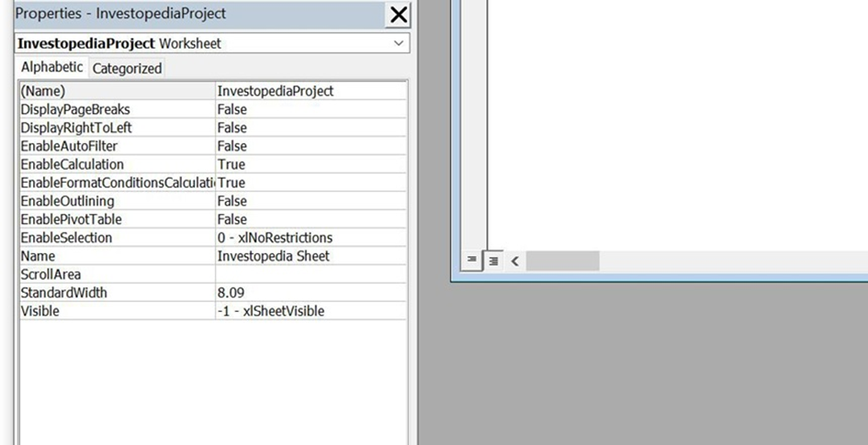
Task: Select the Visible property
Action: (x=118, y=311)
